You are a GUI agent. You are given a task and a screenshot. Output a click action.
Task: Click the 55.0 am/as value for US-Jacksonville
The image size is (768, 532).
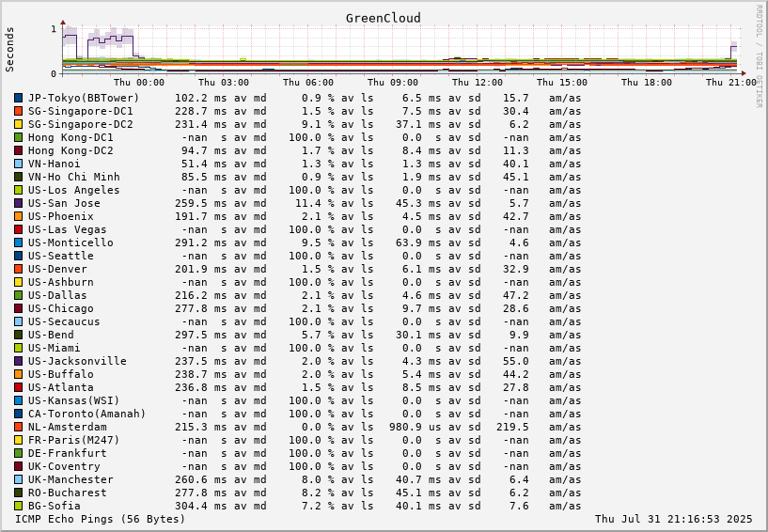click(516, 362)
